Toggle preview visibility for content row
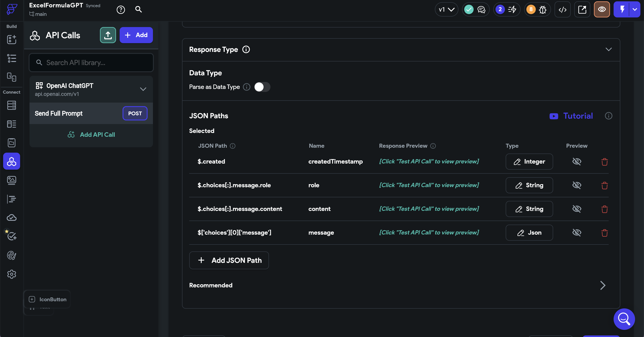This screenshot has width=644, height=337. (x=577, y=209)
